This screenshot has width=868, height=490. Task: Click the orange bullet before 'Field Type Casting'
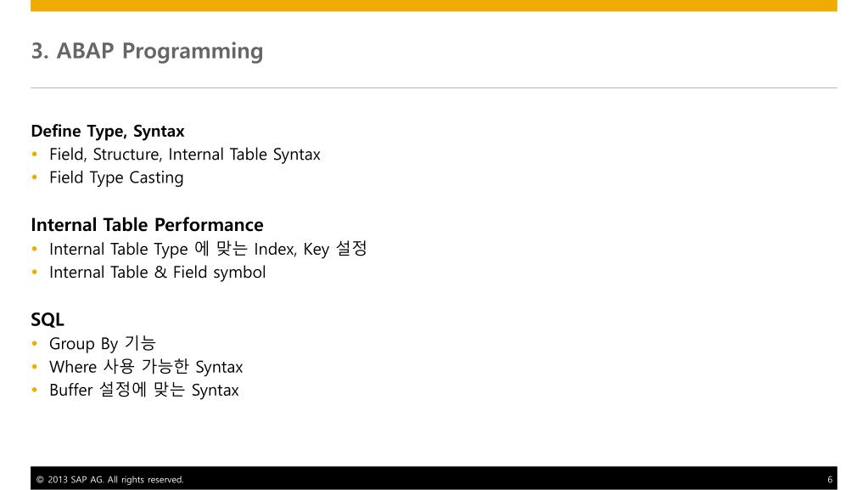[35, 177]
